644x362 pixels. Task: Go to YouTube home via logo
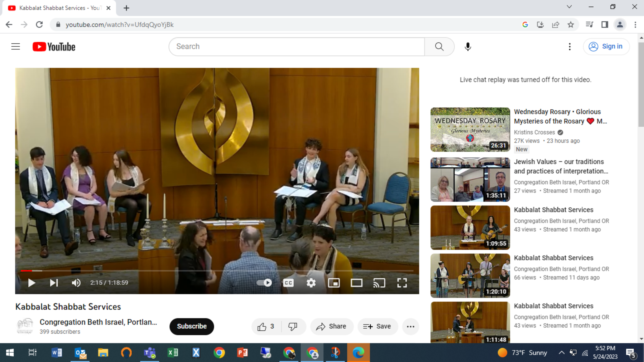point(54,47)
